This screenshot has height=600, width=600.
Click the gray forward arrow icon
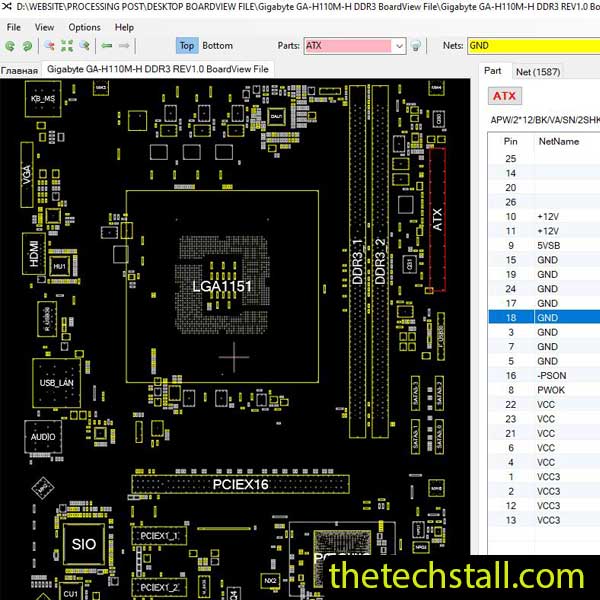coord(127,46)
